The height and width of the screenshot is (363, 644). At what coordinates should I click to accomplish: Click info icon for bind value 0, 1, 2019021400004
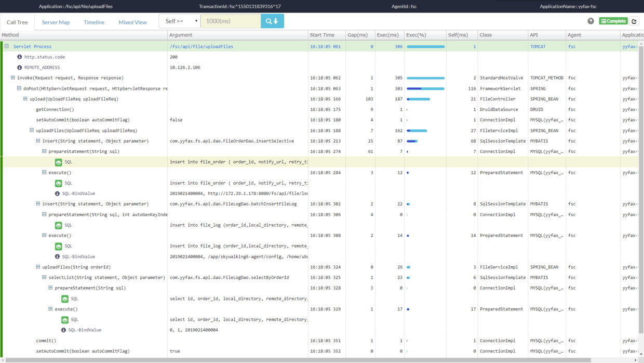click(63, 330)
